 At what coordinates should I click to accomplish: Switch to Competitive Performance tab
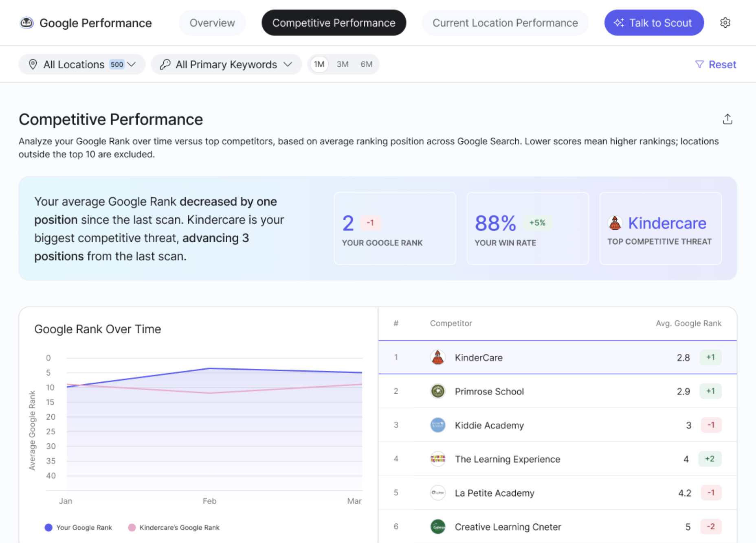click(x=334, y=23)
